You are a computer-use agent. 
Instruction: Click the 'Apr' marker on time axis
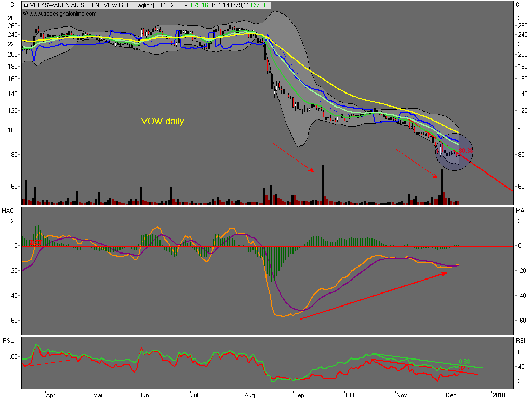[50, 394]
